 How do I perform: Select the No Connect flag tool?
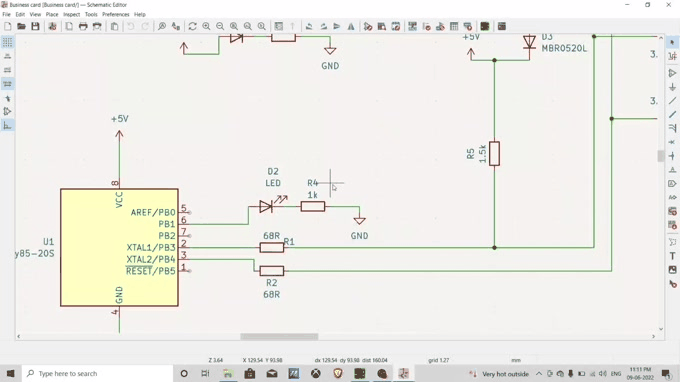pyautogui.click(x=672, y=142)
